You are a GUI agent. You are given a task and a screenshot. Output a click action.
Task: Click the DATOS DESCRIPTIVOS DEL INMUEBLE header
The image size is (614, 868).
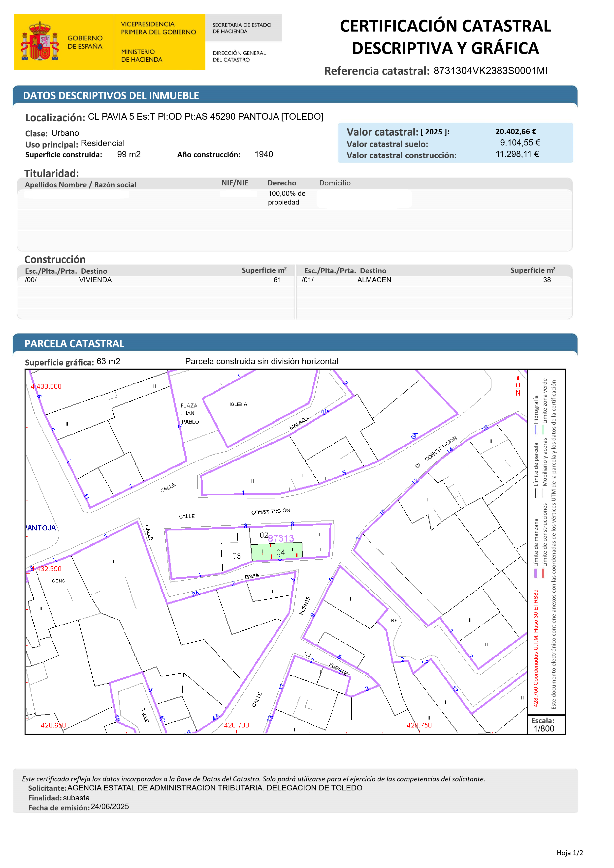pyautogui.click(x=111, y=96)
